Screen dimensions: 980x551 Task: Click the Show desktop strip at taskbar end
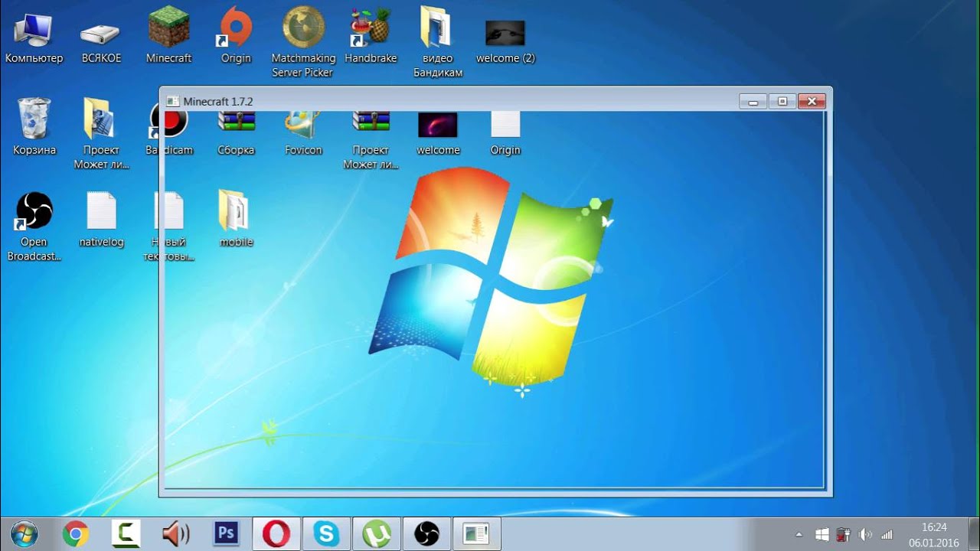click(x=974, y=534)
